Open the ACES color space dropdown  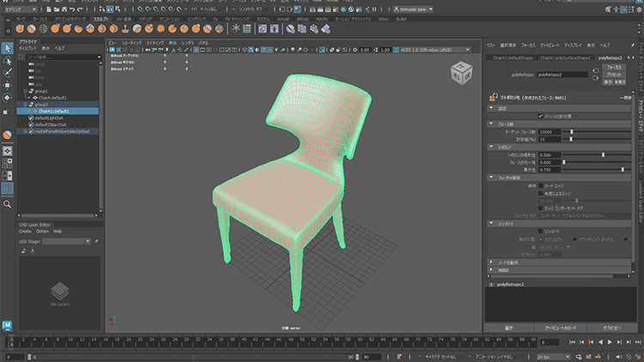coord(435,50)
